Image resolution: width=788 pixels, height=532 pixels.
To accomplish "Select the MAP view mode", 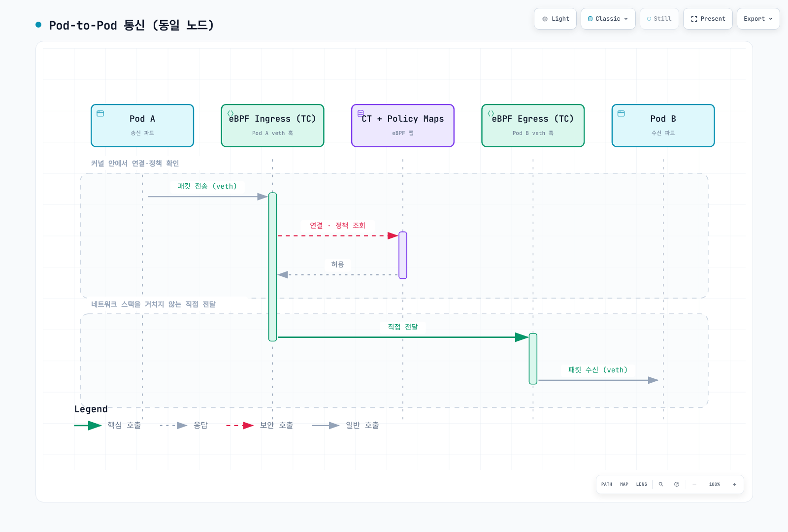I will [x=624, y=484].
